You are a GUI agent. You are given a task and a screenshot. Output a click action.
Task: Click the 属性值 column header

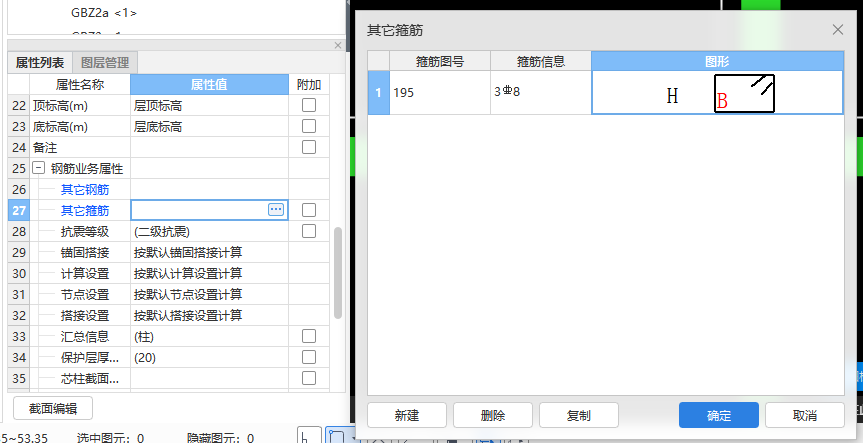209,85
